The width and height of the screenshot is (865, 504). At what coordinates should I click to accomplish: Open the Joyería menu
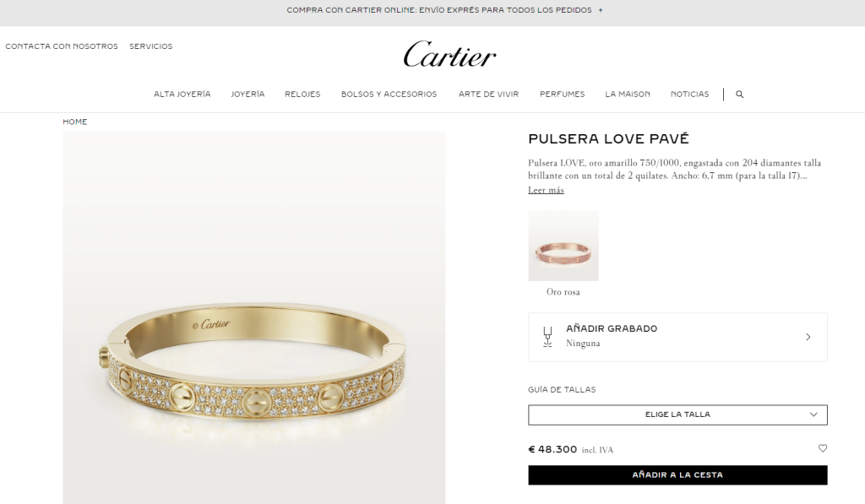click(x=248, y=95)
